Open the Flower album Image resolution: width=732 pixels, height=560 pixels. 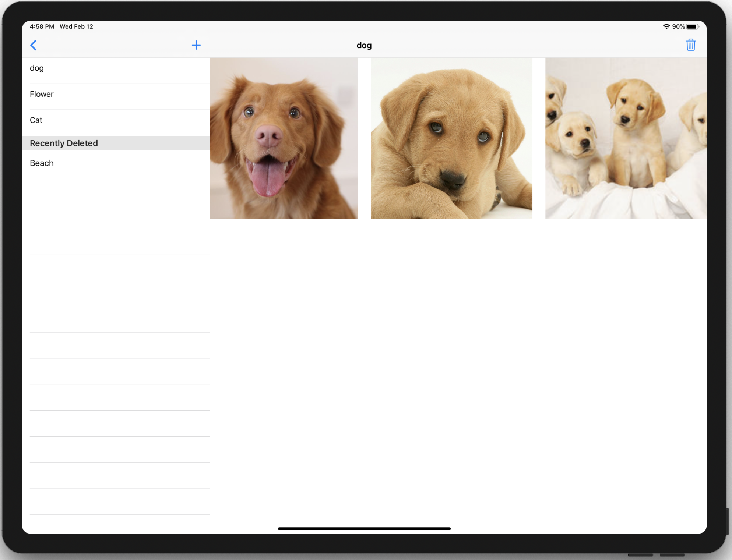point(42,94)
